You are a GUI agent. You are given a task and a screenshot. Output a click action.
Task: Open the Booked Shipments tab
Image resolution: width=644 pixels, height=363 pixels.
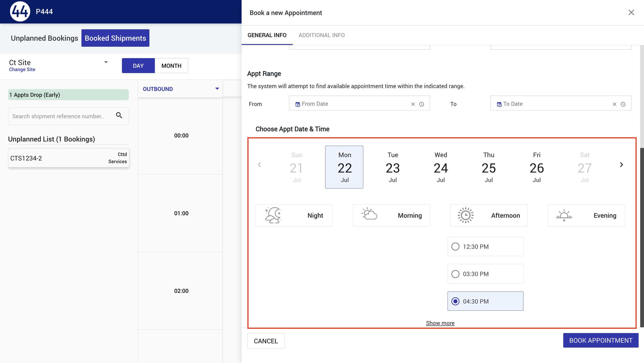[x=115, y=38]
